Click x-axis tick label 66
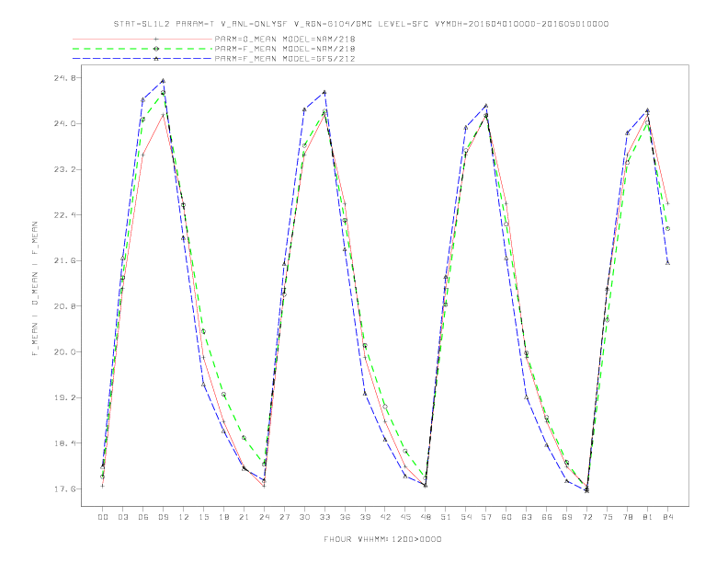Image resolution: width=728 pixels, height=563 pixels. 547,517
